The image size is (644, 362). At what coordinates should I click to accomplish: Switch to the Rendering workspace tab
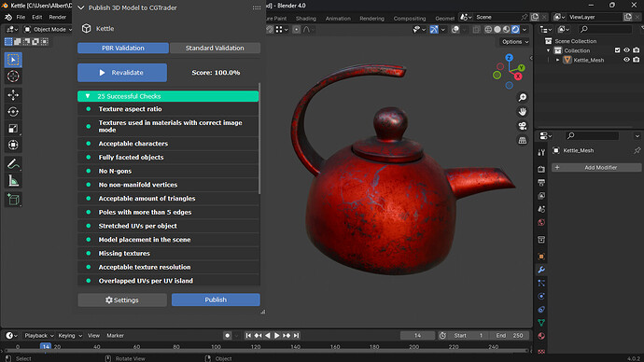click(371, 19)
